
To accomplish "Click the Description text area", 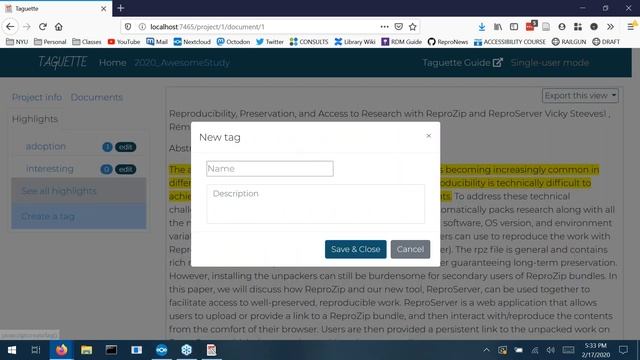I will pyautogui.click(x=316, y=204).
